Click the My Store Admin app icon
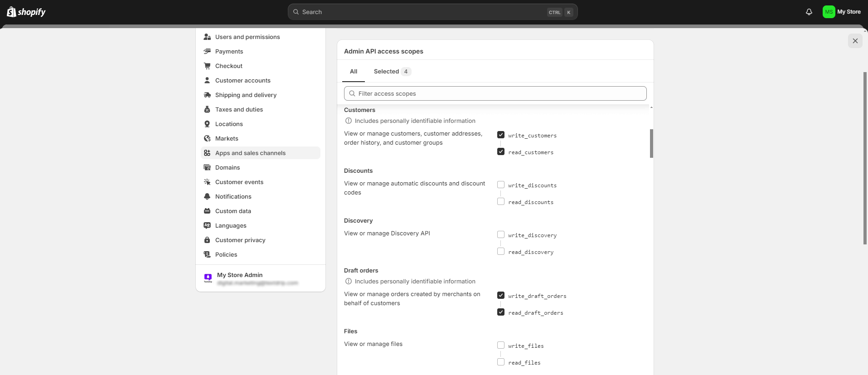Image resolution: width=868 pixels, height=375 pixels. click(x=208, y=278)
